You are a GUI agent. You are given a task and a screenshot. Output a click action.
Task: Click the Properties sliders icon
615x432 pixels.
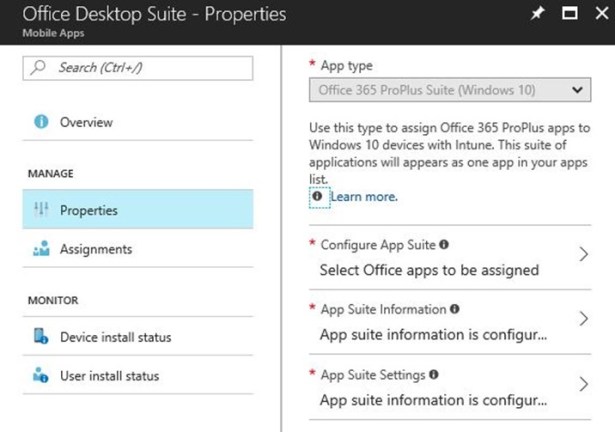[x=41, y=210]
